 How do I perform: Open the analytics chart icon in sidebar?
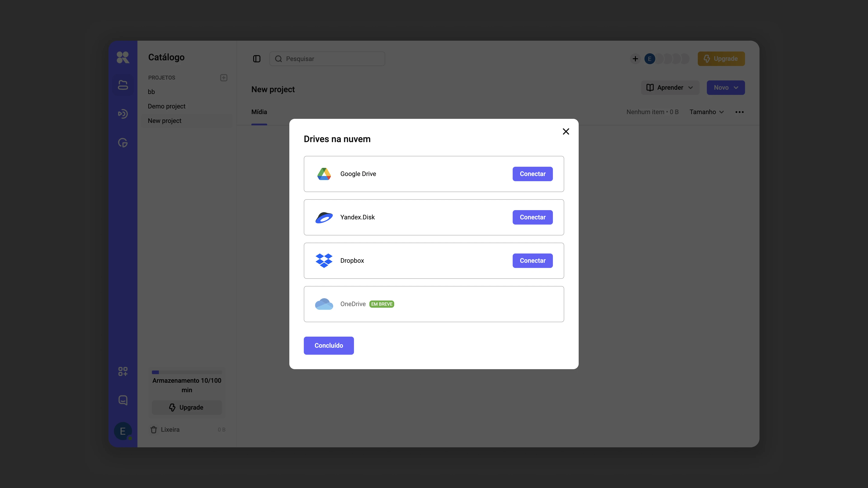123,143
